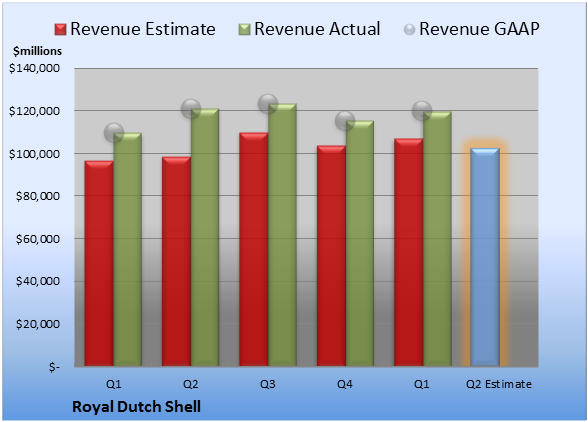Click the GAAP sphere marker above Q3
This screenshot has width=588, height=422.
coord(268,104)
